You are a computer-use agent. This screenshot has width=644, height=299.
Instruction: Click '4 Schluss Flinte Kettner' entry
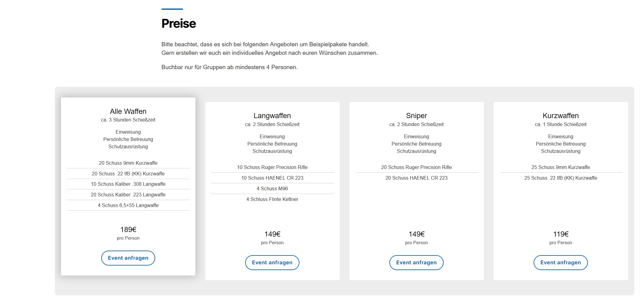click(x=272, y=199)
